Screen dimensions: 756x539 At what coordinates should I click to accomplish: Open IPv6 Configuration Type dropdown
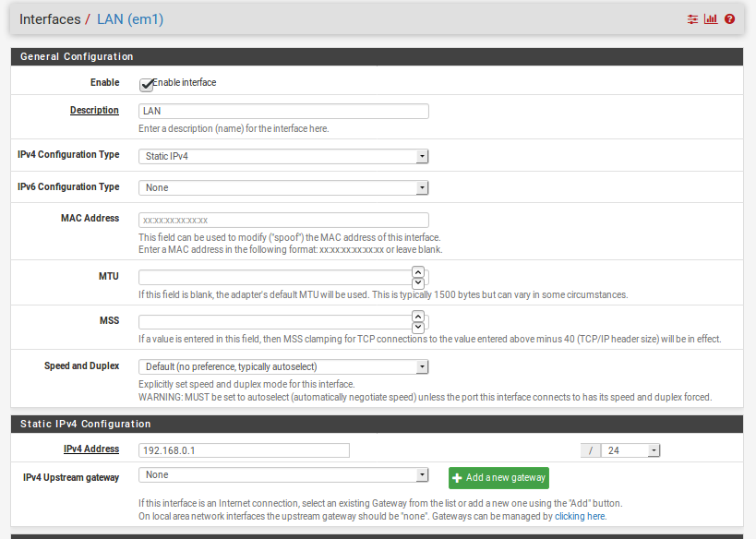tap(283, 187)
